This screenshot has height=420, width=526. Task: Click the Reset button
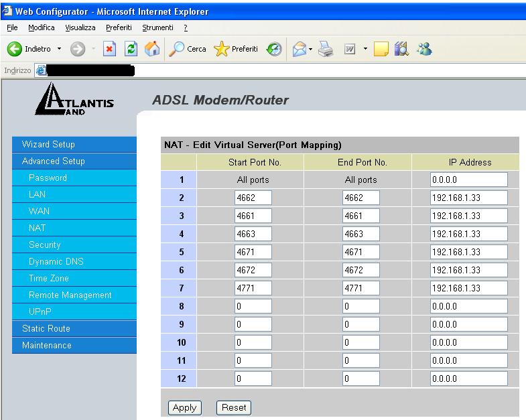pos(234,407)
